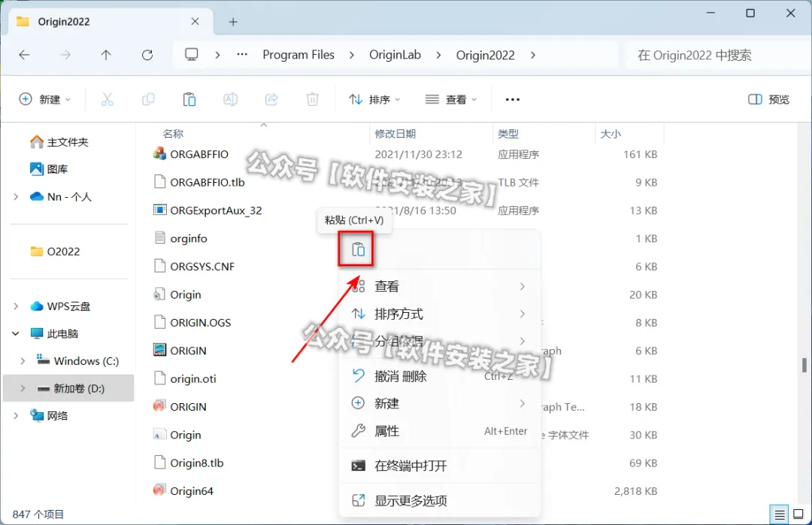
Task: Click the This PC monitor icon in address bar
Action: 192,54
